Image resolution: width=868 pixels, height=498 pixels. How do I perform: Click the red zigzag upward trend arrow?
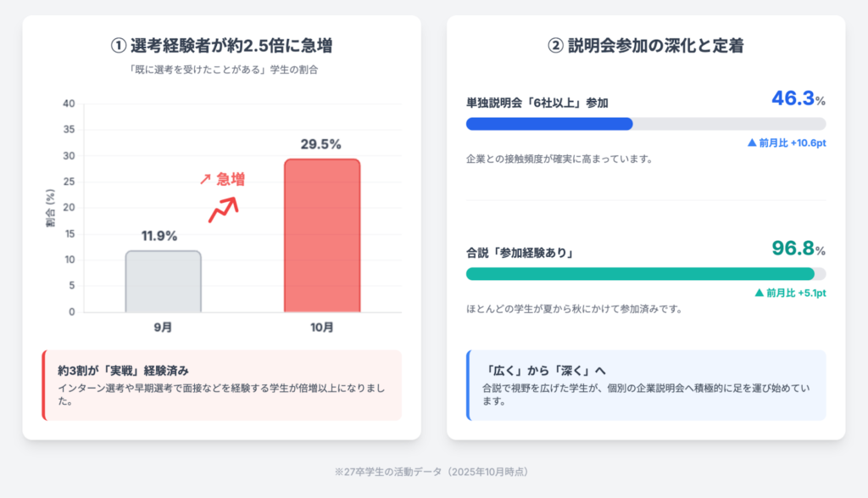point(224,209)
